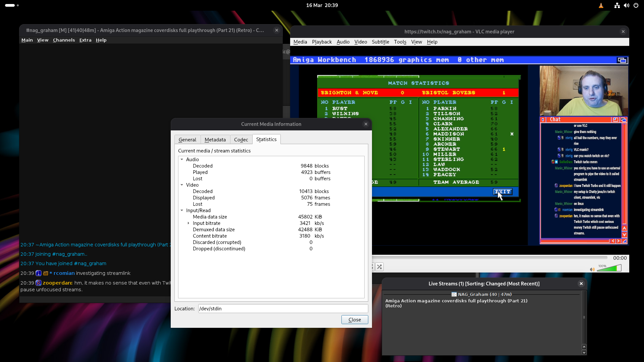Screen dimensions: 644x362
Task: Click the VLC shuffle (random) button
Action: (x=379, y=267)
